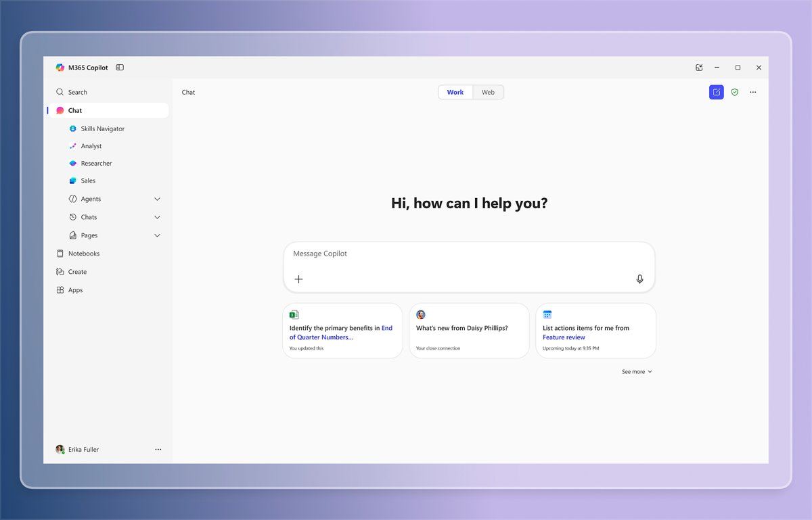Toggle the sidebar panel icon beside M365 Copilot
This screenshot has width=812, height=520.
[x=120, y=68]
